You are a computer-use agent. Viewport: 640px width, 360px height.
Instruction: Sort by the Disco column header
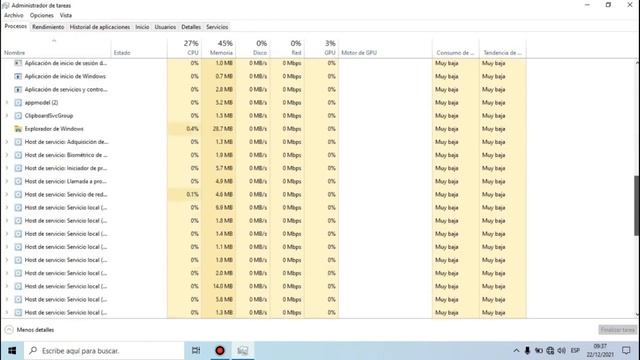pos(253,48)
